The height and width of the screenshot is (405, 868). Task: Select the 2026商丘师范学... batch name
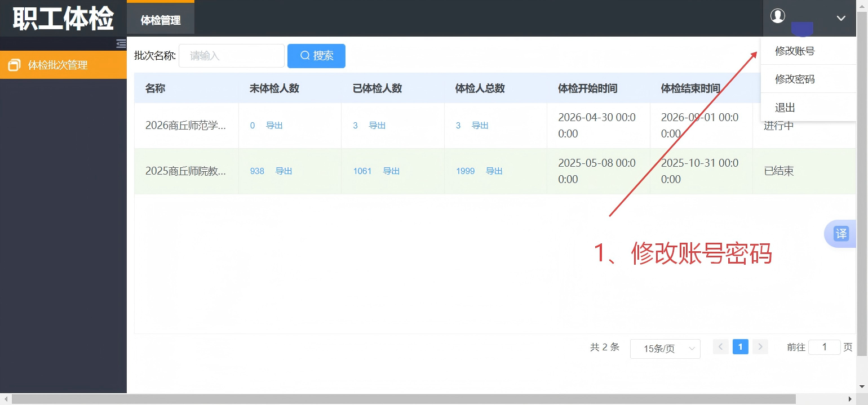[x=185, y=126]
